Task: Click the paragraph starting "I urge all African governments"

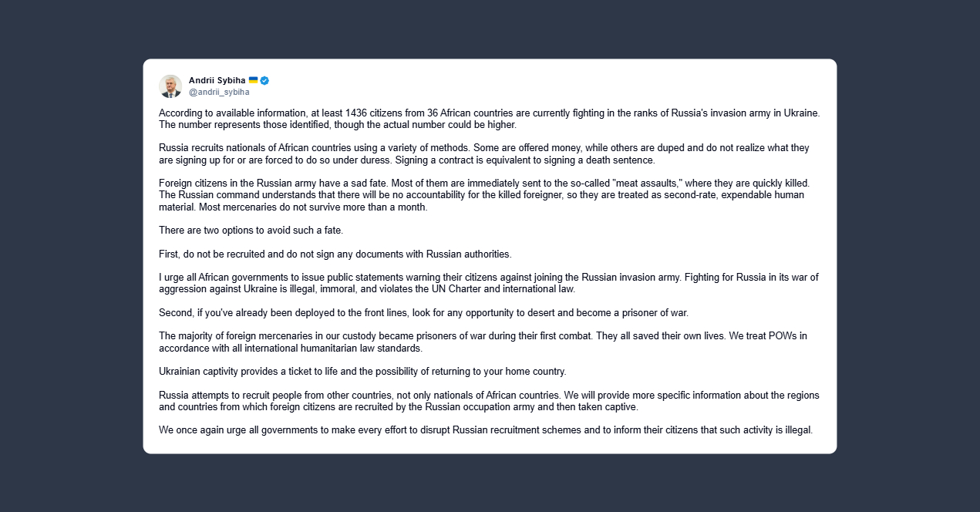Action: [488, 283]
